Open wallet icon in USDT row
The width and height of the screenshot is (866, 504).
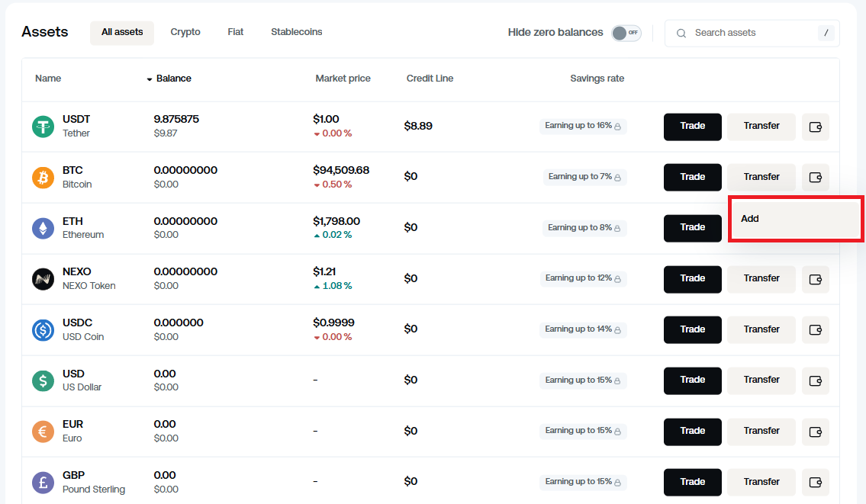[x=815, y=127]
